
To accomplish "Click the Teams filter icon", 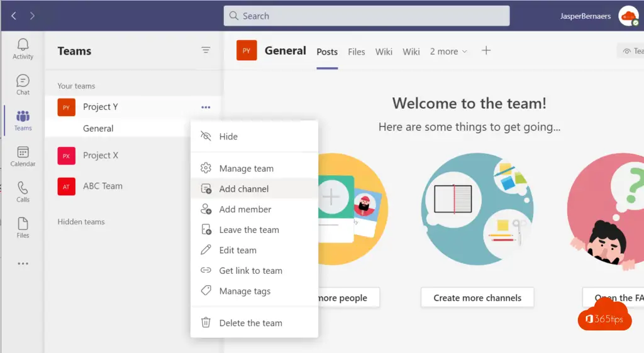I will [x=206, y=50].
